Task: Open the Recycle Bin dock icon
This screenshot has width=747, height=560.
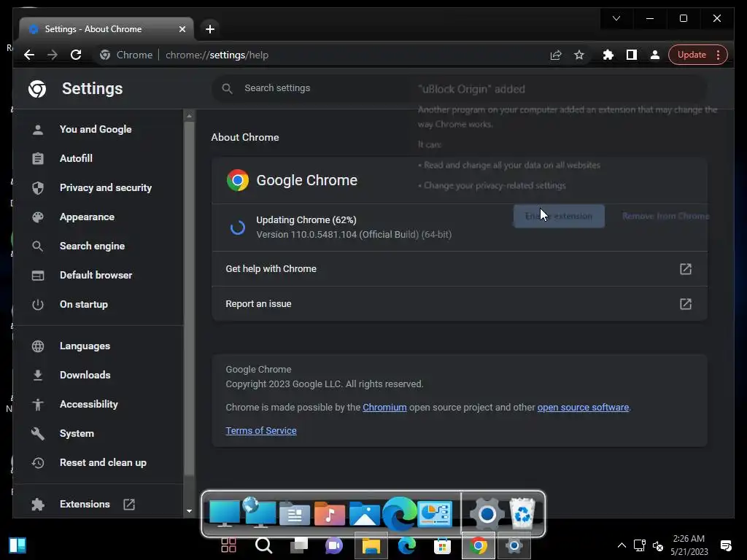Action: (x=522, y=513)
